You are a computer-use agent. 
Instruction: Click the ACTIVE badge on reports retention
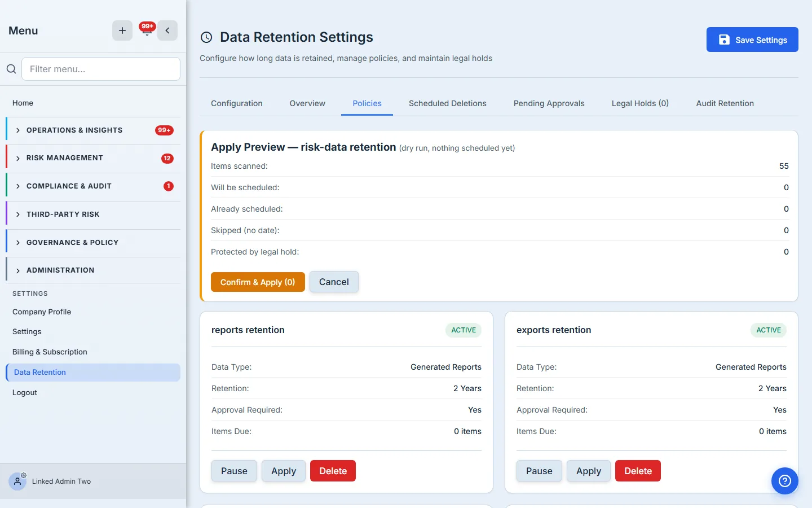pos(464,330)
